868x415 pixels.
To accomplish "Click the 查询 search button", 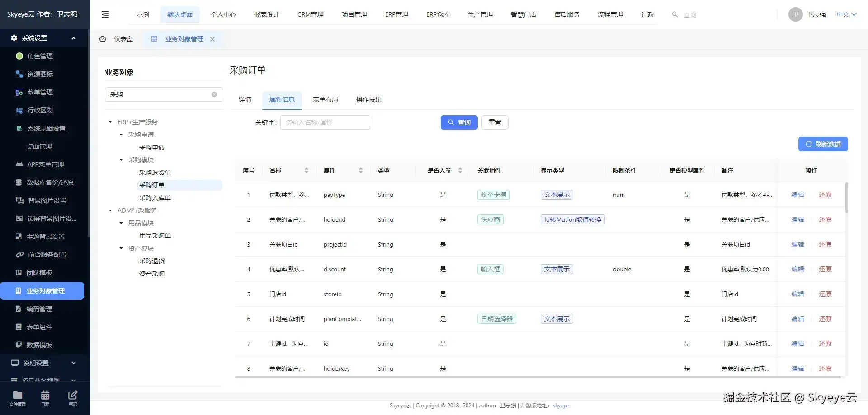I will coord(459,122).
